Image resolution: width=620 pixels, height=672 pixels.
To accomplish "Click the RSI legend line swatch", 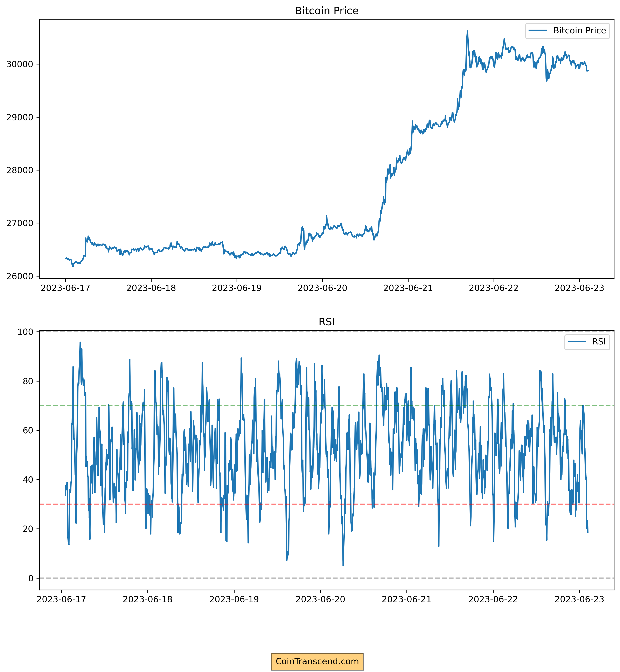I will pyautogui.click(x=577, y=342).
